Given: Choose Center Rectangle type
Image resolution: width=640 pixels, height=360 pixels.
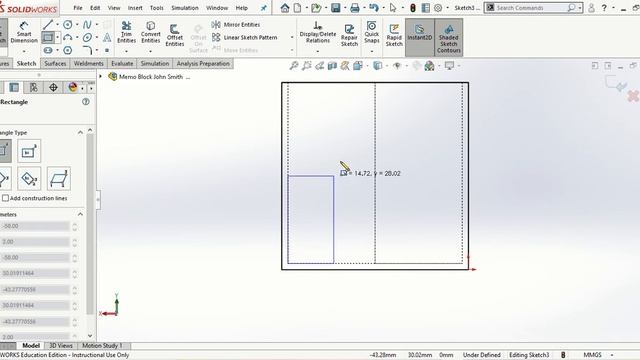Looking at the screenshot, I should point(29,151).
